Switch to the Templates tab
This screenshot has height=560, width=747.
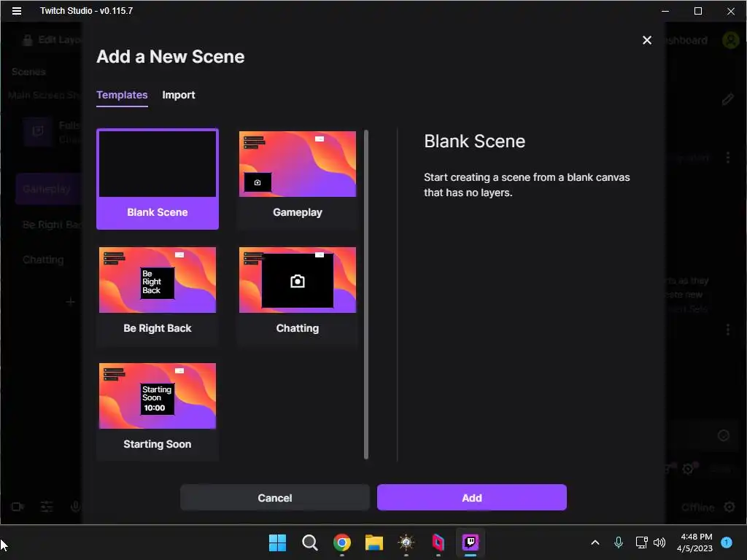click(122, 95)
